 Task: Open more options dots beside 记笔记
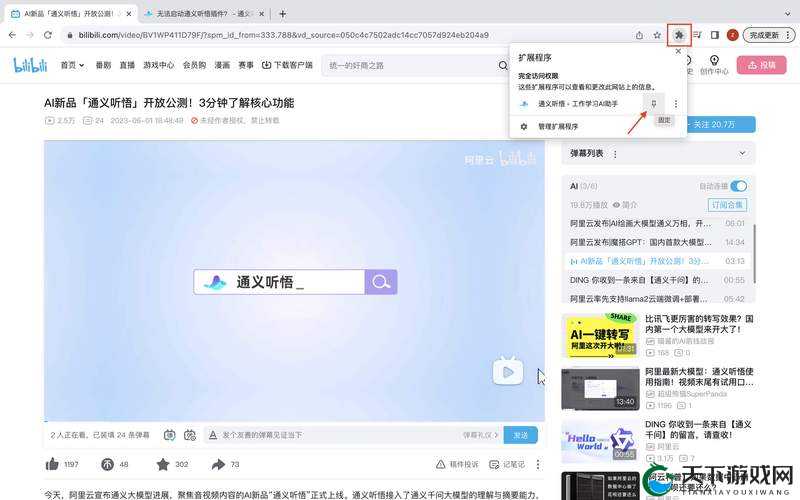click(x=538, y=464)
